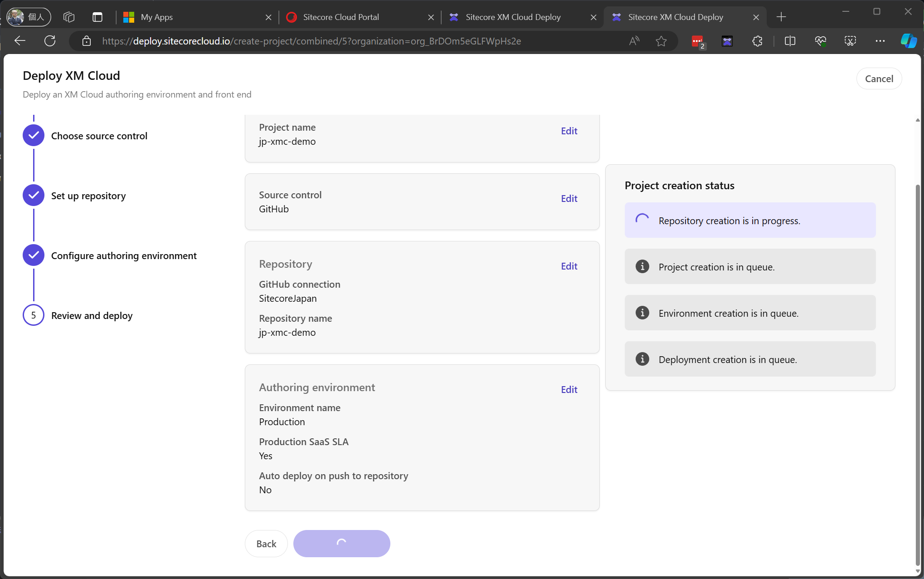Open the workspaces icon
The width and height of the screenshot is (924, 579).
point(69,17)
